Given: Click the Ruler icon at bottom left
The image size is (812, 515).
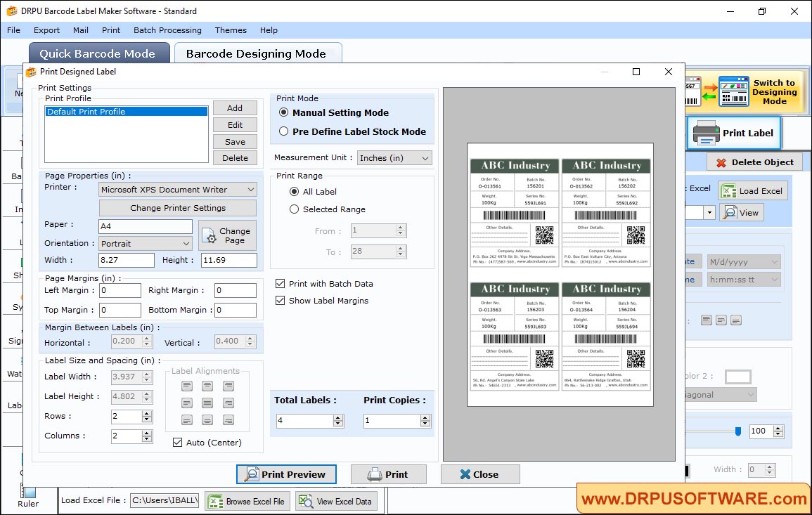Looking at the screenshot, I should (x=29, y=491).
